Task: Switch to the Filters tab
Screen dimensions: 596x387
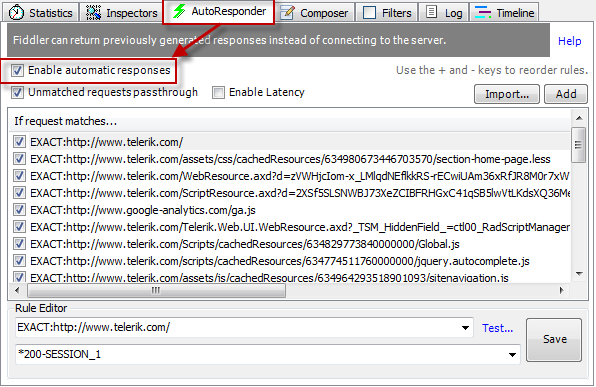Action: click(387, 13)
